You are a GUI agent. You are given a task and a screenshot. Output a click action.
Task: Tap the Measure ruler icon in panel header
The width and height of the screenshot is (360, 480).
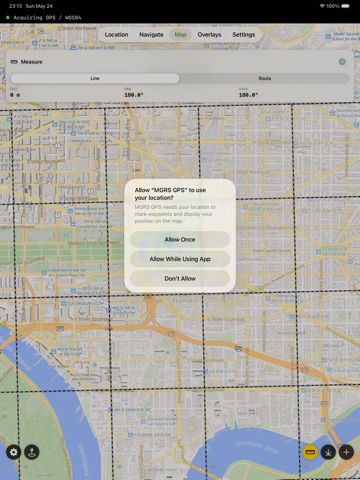pos(14,62)
